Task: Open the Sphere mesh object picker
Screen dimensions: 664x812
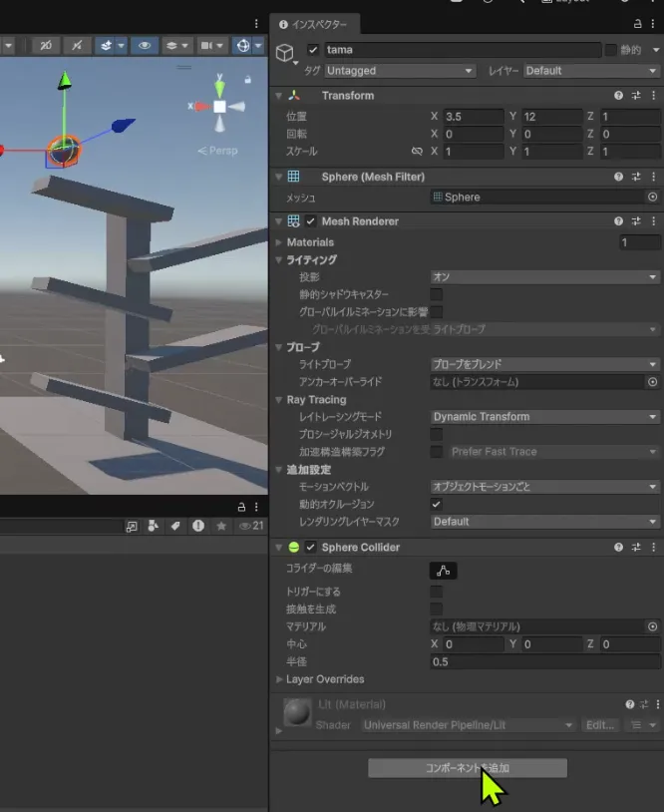Action: click(653, 198)
